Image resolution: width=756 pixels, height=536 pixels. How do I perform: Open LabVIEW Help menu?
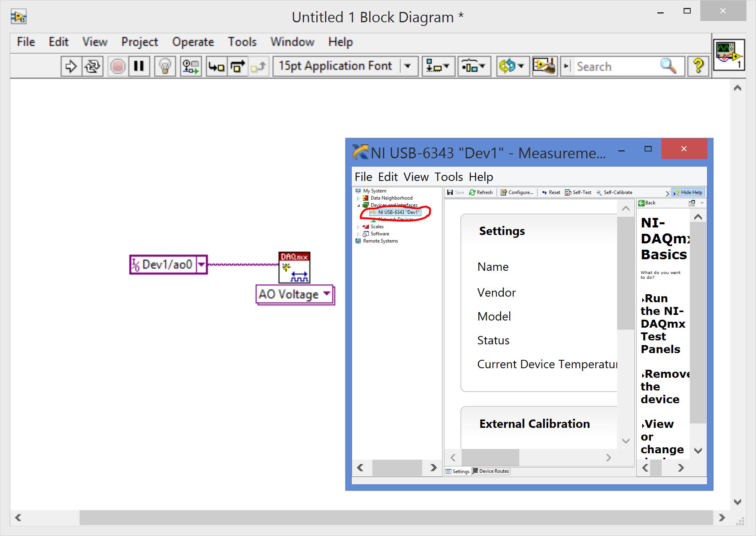(x=341, y=42)
